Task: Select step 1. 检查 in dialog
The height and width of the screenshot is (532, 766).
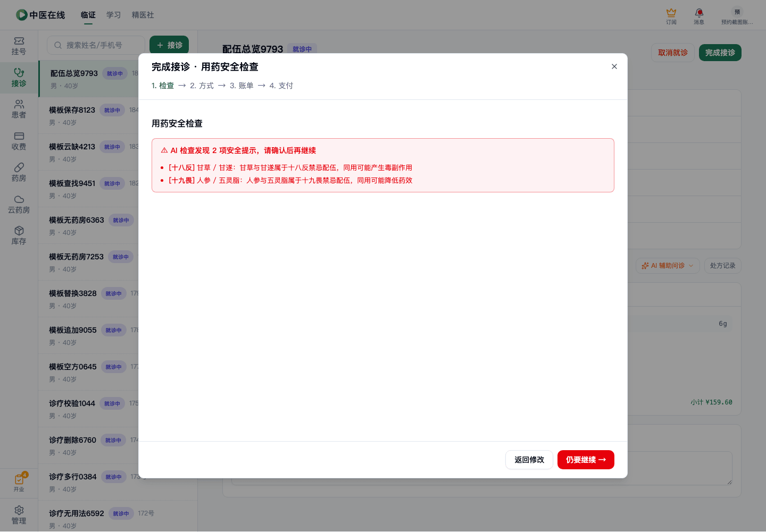Action: tap(163, 86)
